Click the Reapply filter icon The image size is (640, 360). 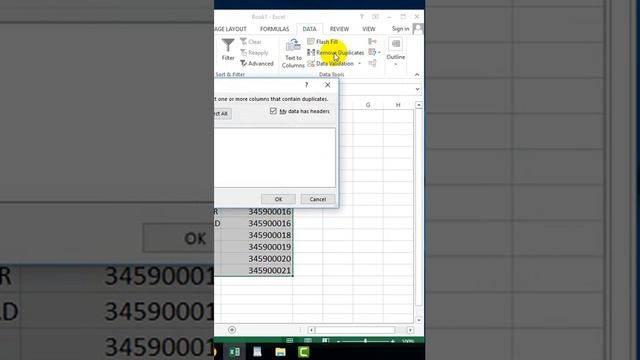244,53
